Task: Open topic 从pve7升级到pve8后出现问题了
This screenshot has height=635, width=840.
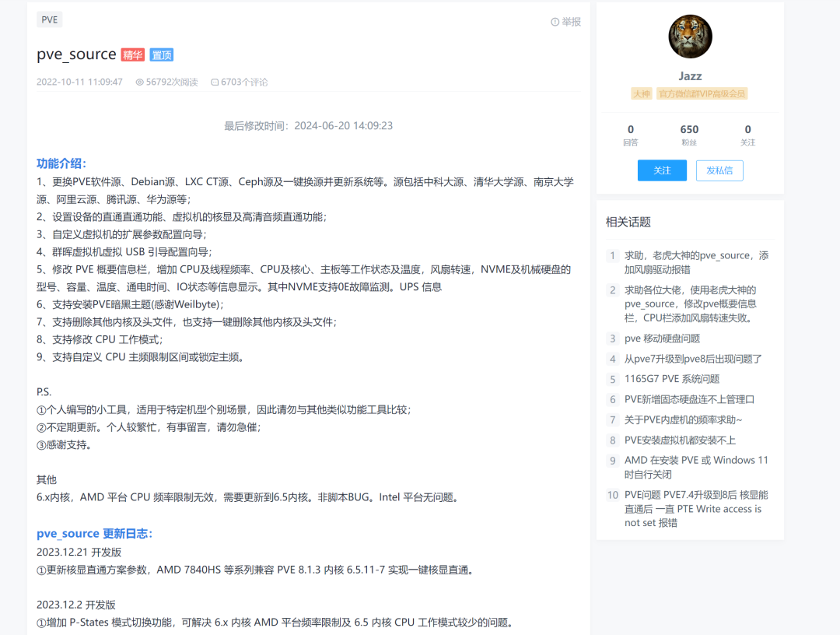Action: pyautogui.click(x=693, y=359)
